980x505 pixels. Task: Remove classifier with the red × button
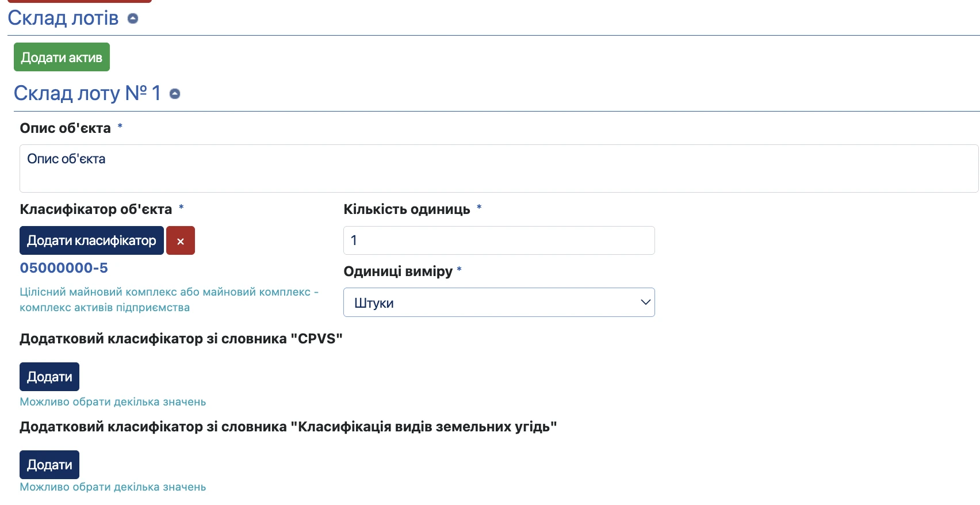tap(181, 240)
